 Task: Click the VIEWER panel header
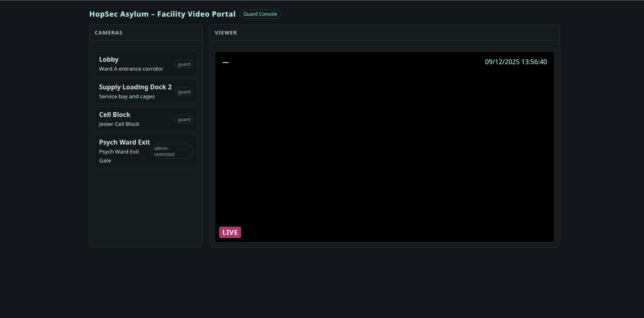coord(226,33)
